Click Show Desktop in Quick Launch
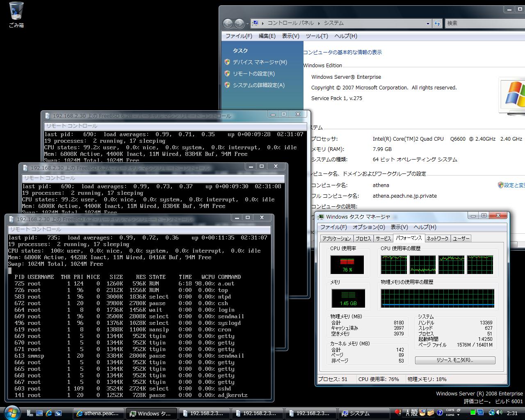This screenshot has width=525, height=420. pyautogui.click(x=39, y=413)
